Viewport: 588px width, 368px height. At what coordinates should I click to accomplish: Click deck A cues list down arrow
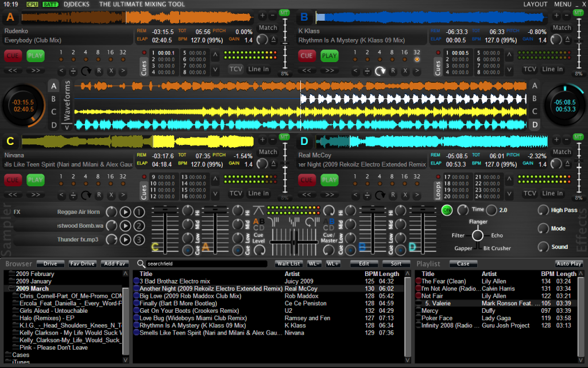pyautogui.click(x=215, y=69)
